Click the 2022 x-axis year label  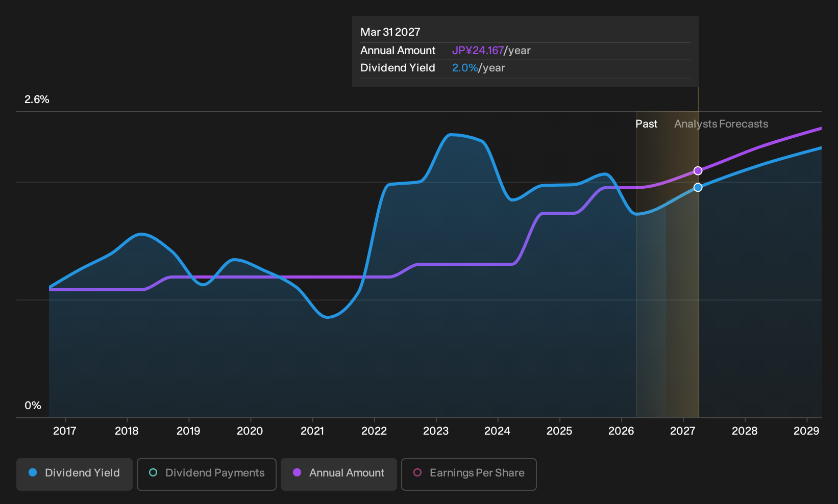point(374,431)
